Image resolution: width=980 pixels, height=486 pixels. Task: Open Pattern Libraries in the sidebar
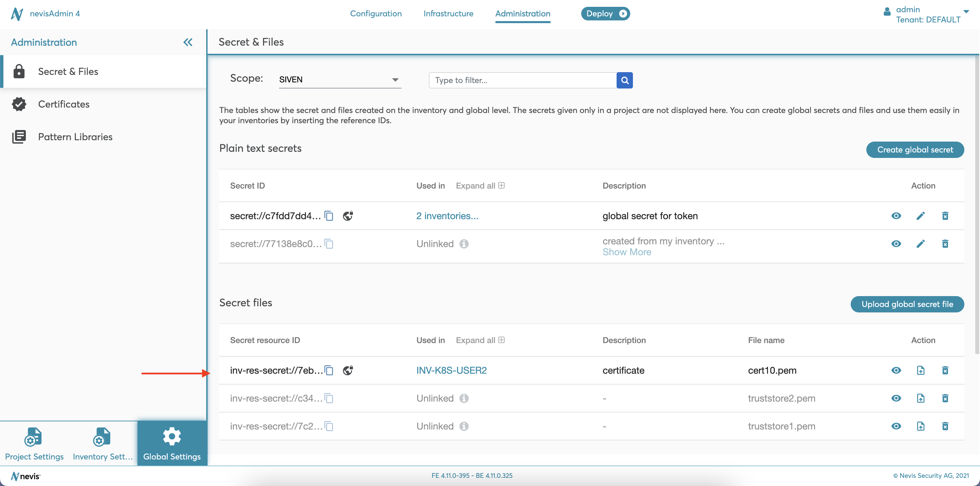point(103,137)
